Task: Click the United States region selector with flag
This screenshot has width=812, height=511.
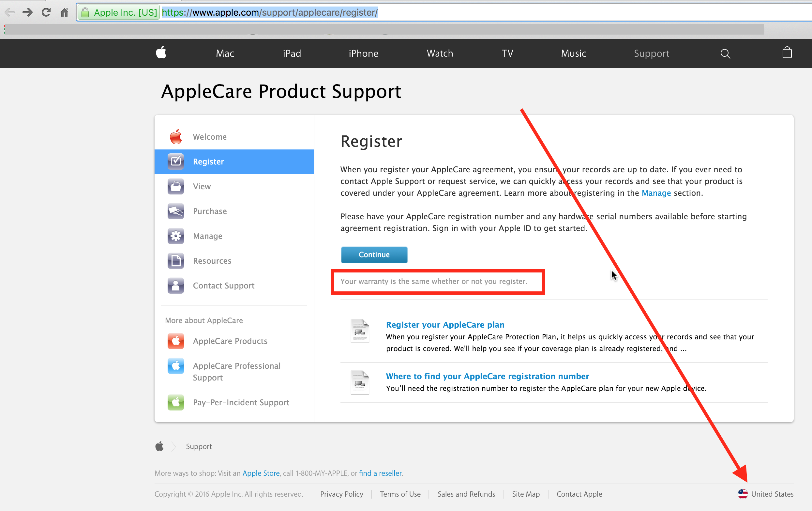Action: click(x=765, y=494)
